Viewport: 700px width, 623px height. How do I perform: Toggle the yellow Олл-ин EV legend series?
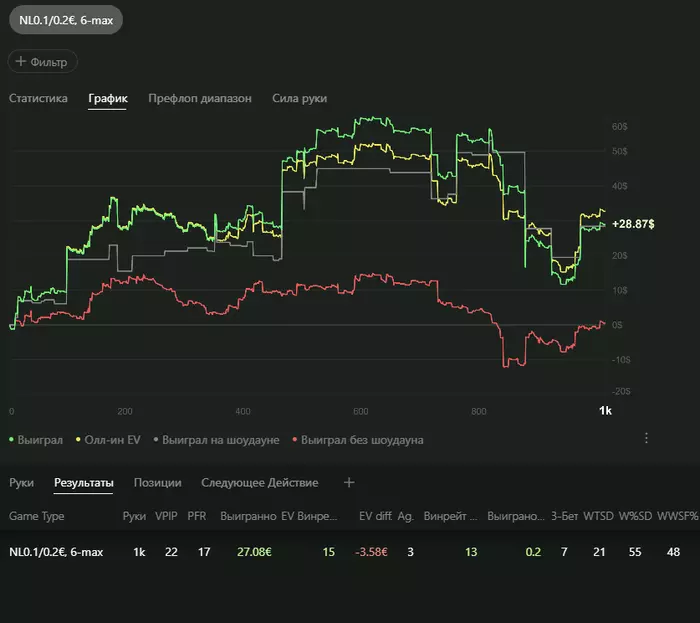pos(108,440)
